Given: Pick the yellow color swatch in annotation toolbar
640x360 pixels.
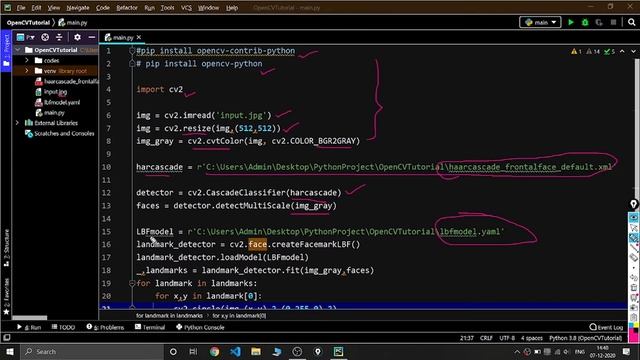Looking at the screenshot, I should coord(636,325).
